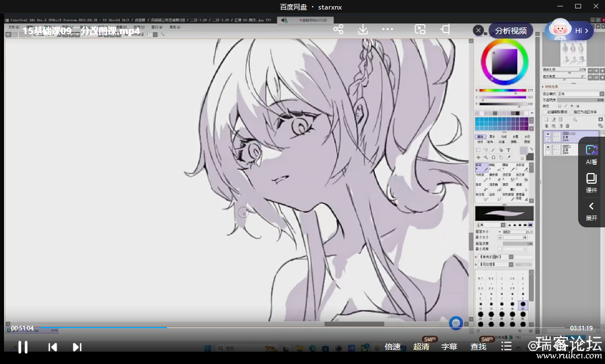
Task: Click the trash delete-layer icon in SAI
Action: [567, 126]
